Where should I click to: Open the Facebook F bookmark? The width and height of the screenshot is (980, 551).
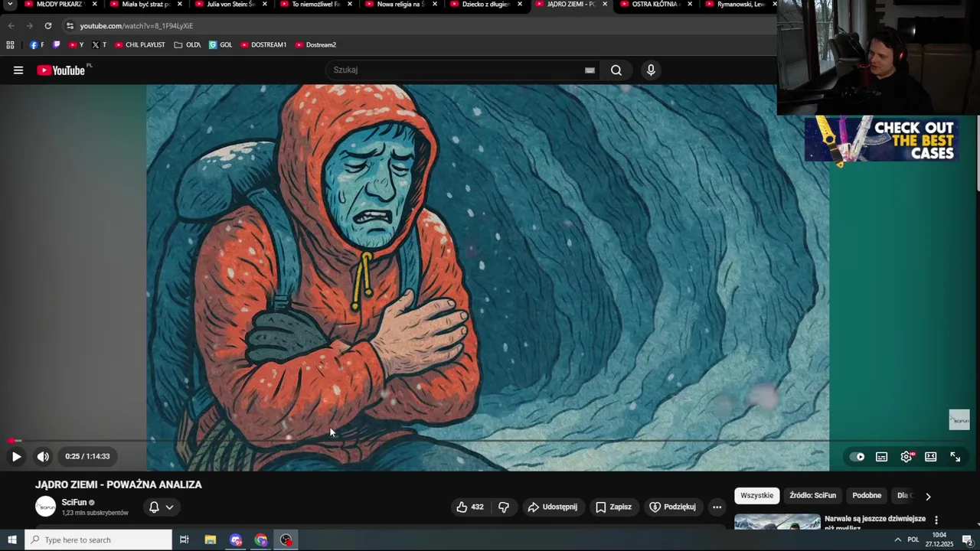tap(37, 45)
